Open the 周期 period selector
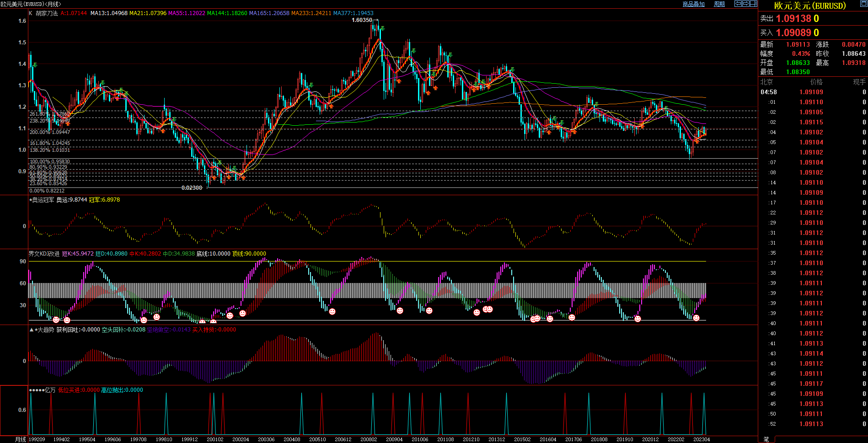 pos(719,4)
